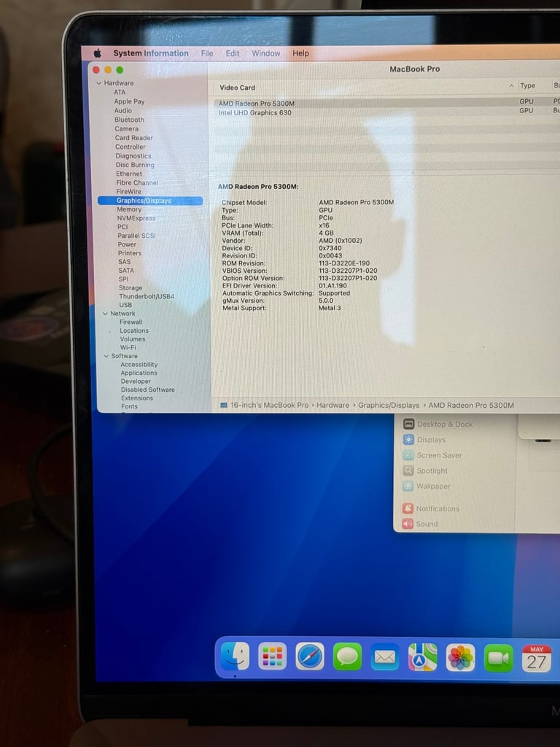Click Hardware in the path bar
The width and height of the screenshot is (560, 747).
pyautogui.click(x=332, y=405)
